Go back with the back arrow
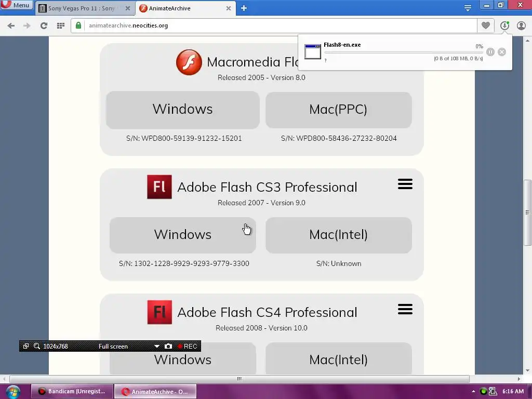 tap(11, 25)
